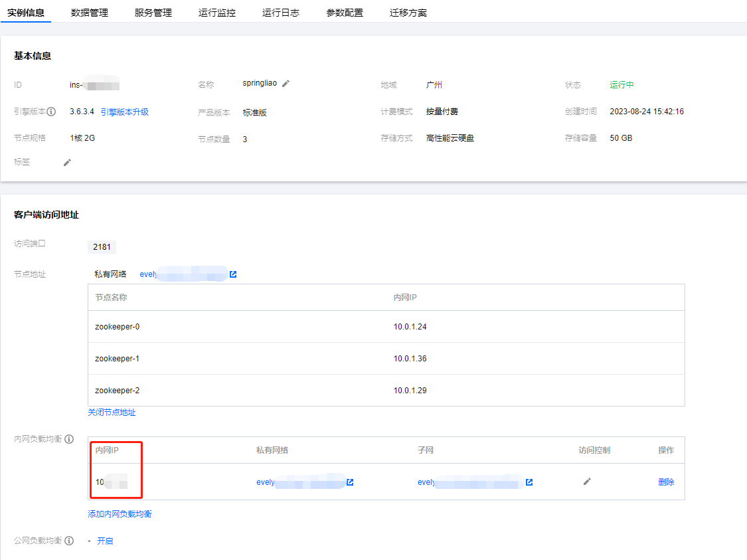Click info icon beside 公网负载均衡 label

pyautogui.click(x=69, y=541)
